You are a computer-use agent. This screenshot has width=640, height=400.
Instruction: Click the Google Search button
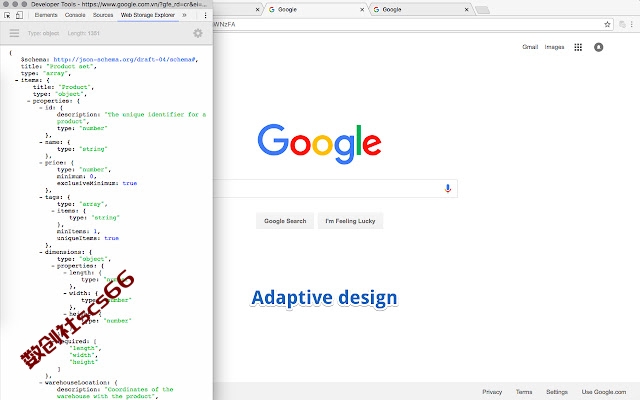pos(285,221)
